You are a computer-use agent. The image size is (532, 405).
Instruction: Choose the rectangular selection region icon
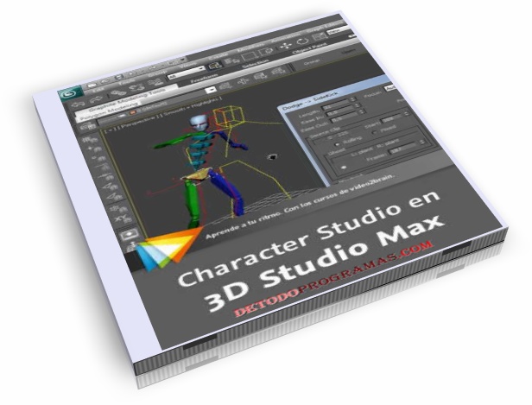click(x=250, y=55)
